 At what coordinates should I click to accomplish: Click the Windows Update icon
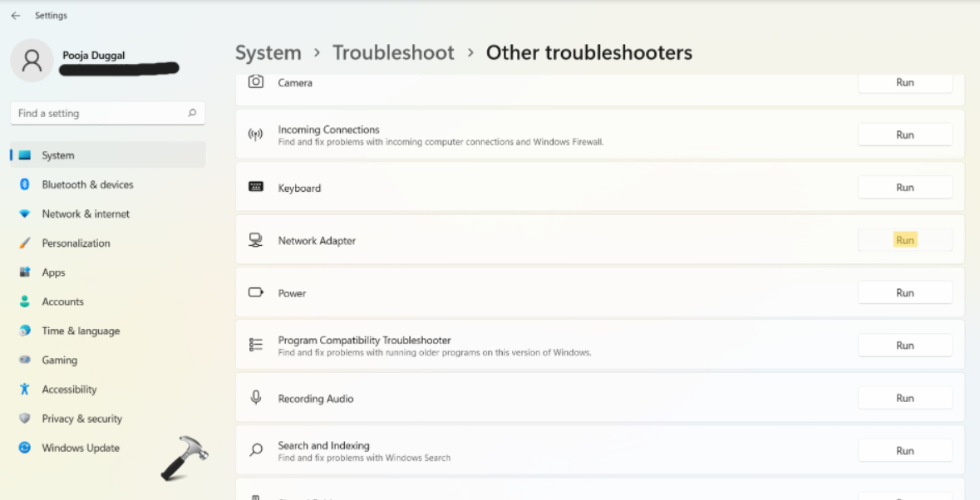coord(25,448)
